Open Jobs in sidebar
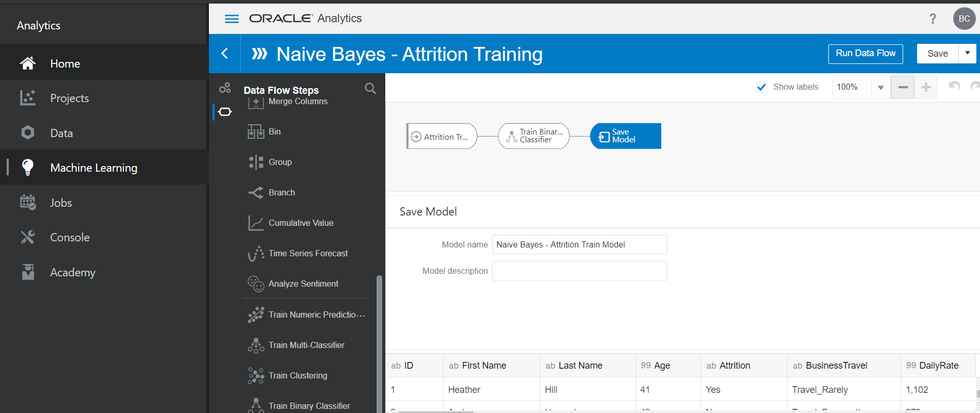The image size is (980, 413). [104, 203]
